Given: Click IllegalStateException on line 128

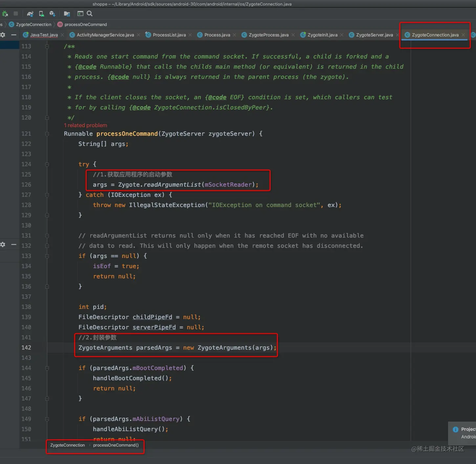Looking at the screenshot, I should pyautogui.click(x=167, y=205).
